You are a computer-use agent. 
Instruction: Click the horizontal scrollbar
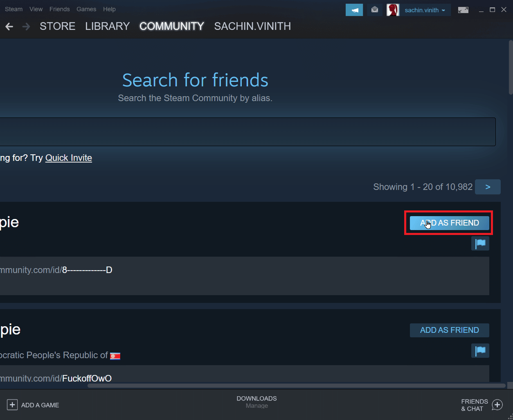(296, 386)
